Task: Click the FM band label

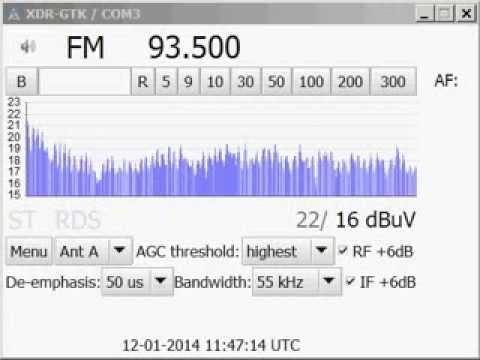Action: click(x=85, y=47)
